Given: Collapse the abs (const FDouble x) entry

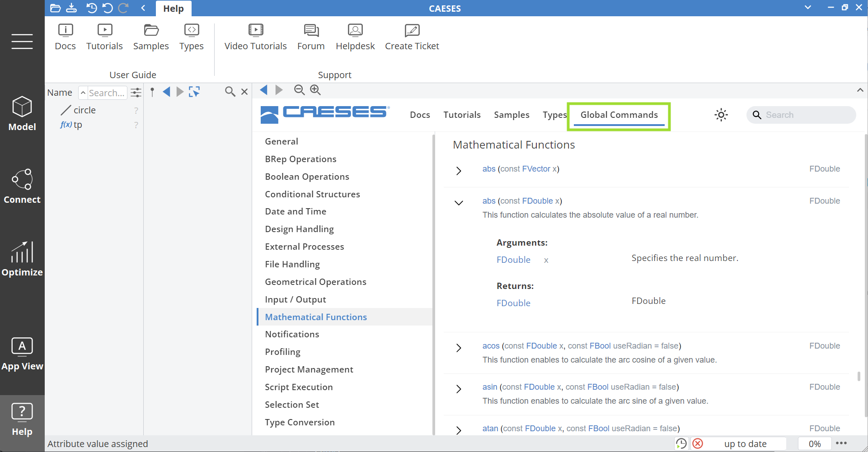Looking at the screenshot, I should (459, 203).
